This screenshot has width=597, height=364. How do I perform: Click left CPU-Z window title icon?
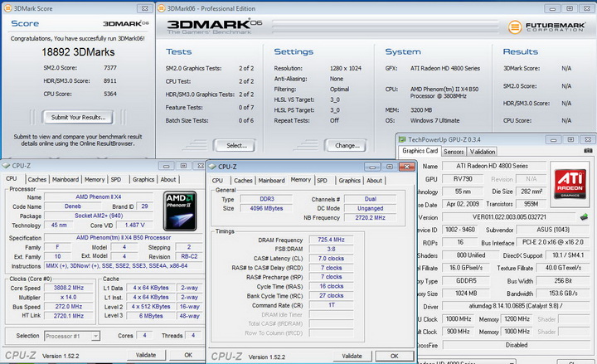click(x=6, y=166)
